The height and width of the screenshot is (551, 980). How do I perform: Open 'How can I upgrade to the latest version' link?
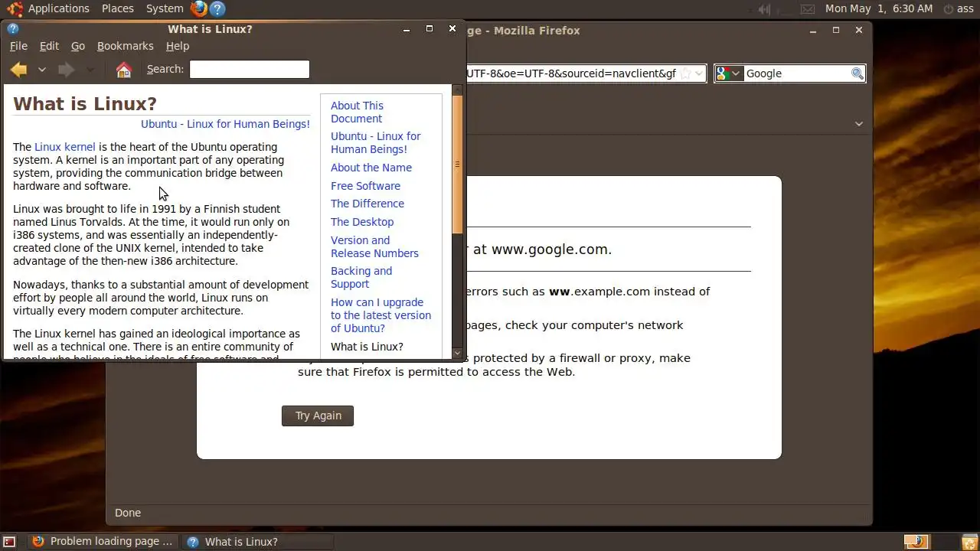pyautogui.click(x=381, y=315)
